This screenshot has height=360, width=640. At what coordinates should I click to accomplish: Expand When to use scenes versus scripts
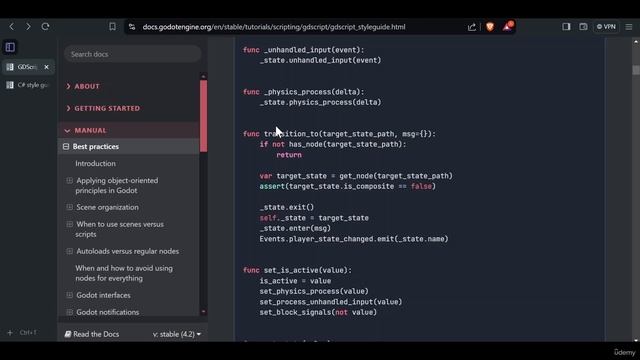click(69, 224)
